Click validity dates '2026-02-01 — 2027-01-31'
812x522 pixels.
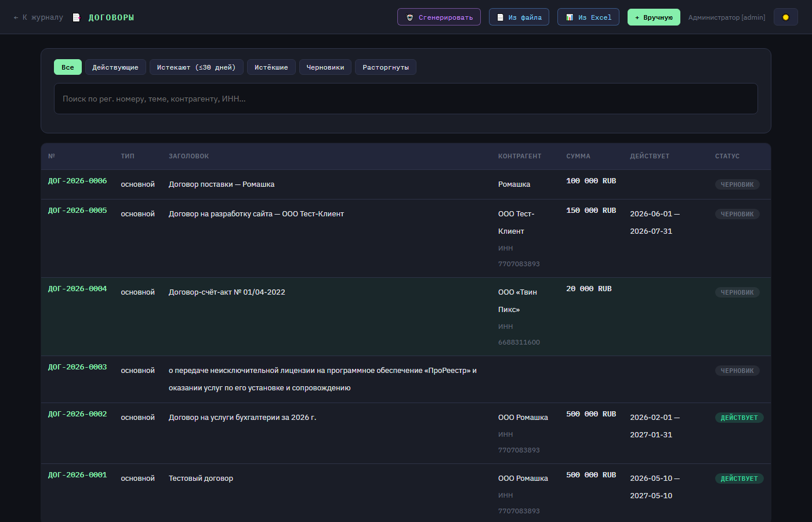coord(655,426)
